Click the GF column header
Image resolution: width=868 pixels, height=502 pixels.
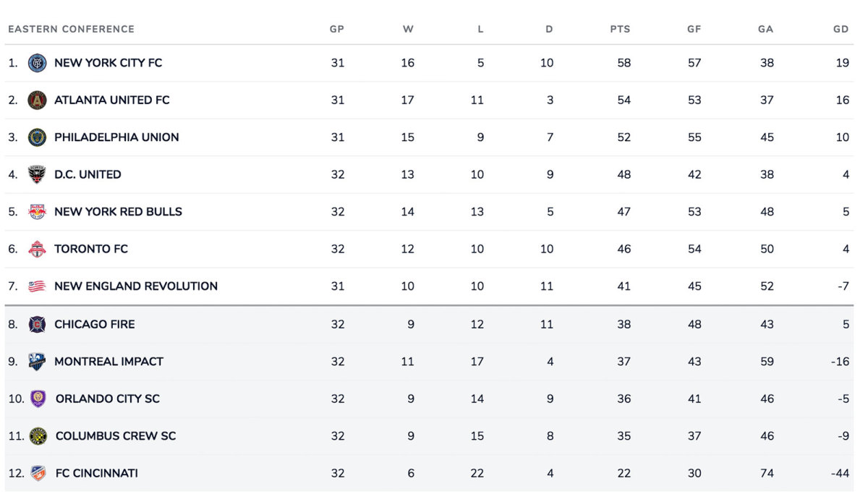click(694, 30)
